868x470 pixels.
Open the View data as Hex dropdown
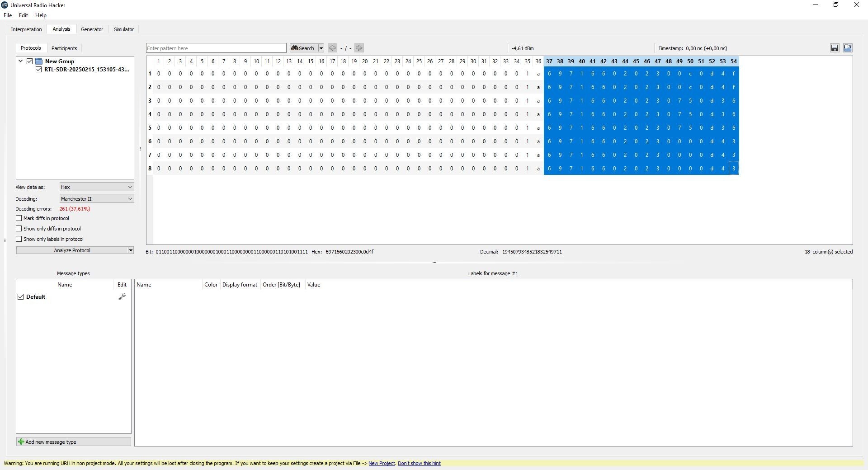(x=97, y=187)
